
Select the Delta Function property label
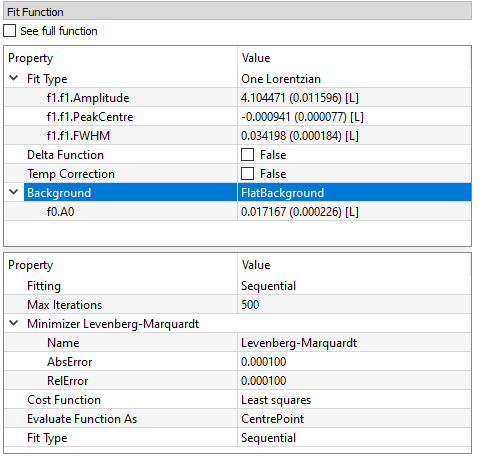coord(65,155)
